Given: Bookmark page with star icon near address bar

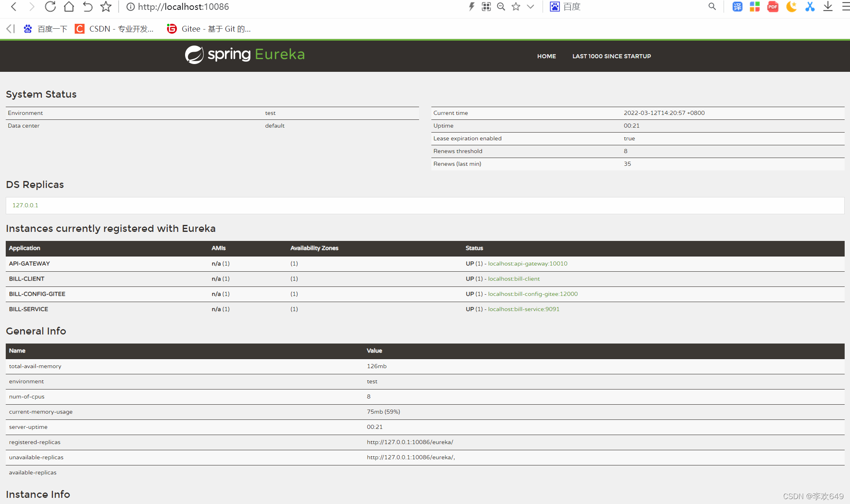Looking at the screenshot, I should (x=106, y=7).
